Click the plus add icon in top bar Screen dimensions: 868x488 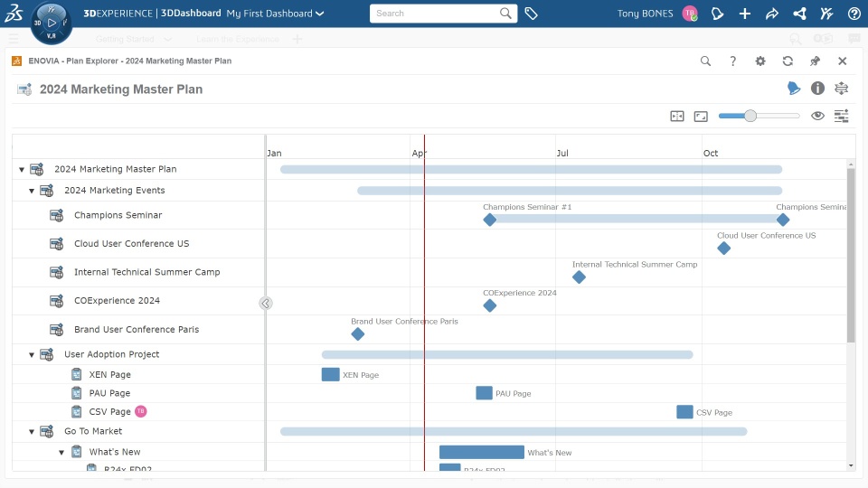coord(744,14)
